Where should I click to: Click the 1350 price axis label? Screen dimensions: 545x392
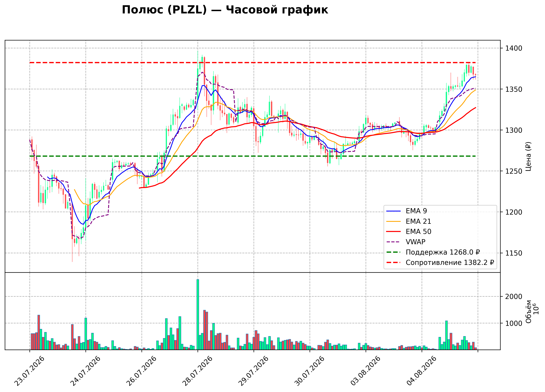pyautogui.click(x=514, y=89)
